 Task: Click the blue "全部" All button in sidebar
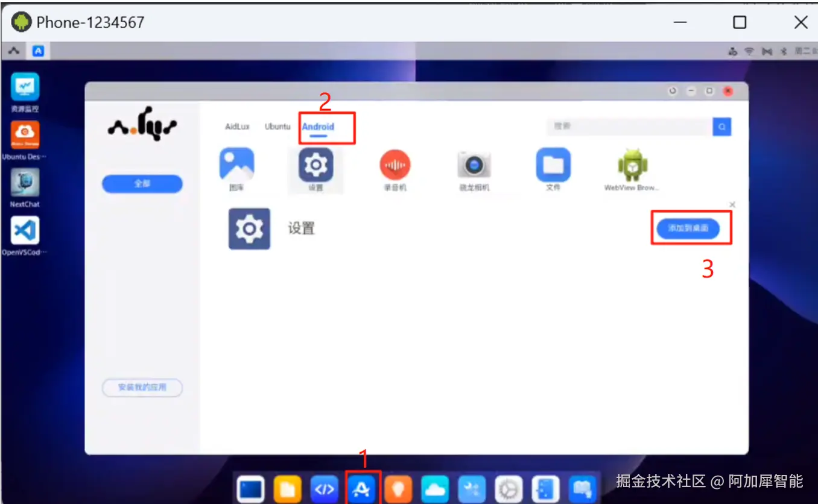click(x=142, y=184)
